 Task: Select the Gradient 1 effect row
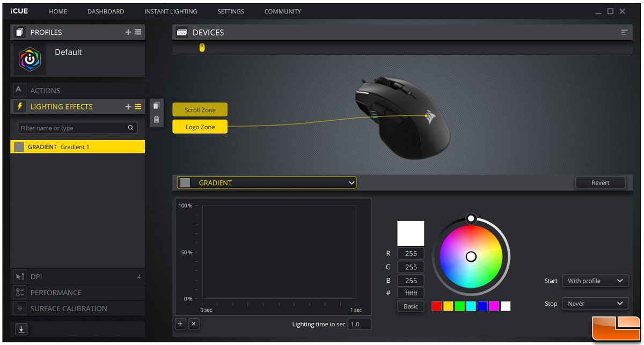click(78, 147)
